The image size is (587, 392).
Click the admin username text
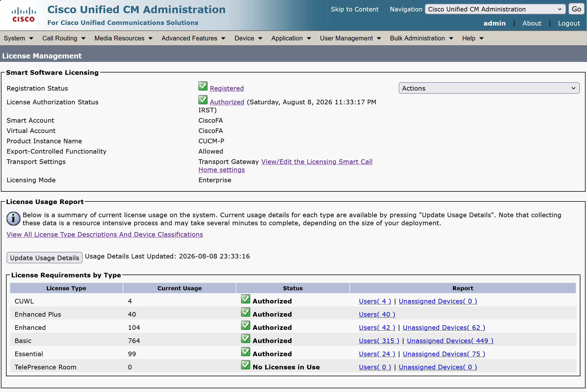click(x=494, y=23)
